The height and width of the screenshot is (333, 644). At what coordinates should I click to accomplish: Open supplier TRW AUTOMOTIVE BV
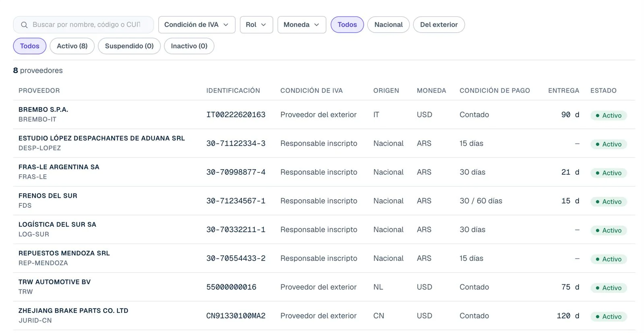(54, 282)
